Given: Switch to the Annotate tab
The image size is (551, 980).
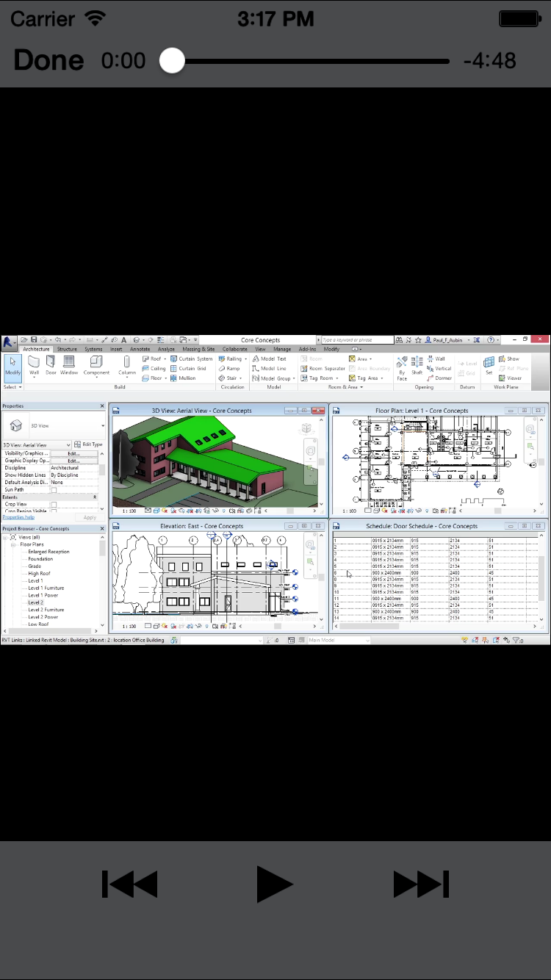Looking at the screenshot, I should (140, 349).
